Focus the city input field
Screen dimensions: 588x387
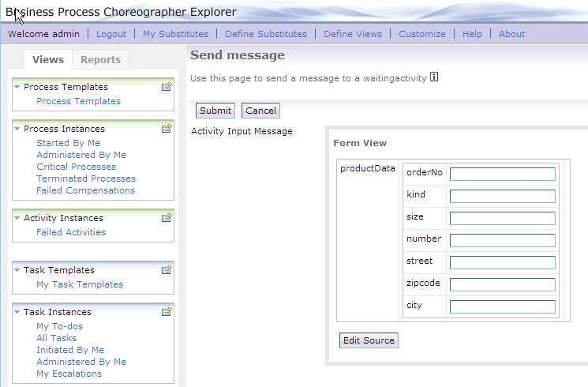click(503, 306)
